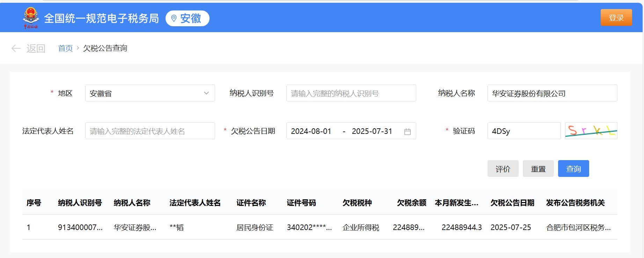The width and height of the screenshot is (644, 258).
Task: Focus the 纳税人识别号 input field
Action: click(351, 93)
